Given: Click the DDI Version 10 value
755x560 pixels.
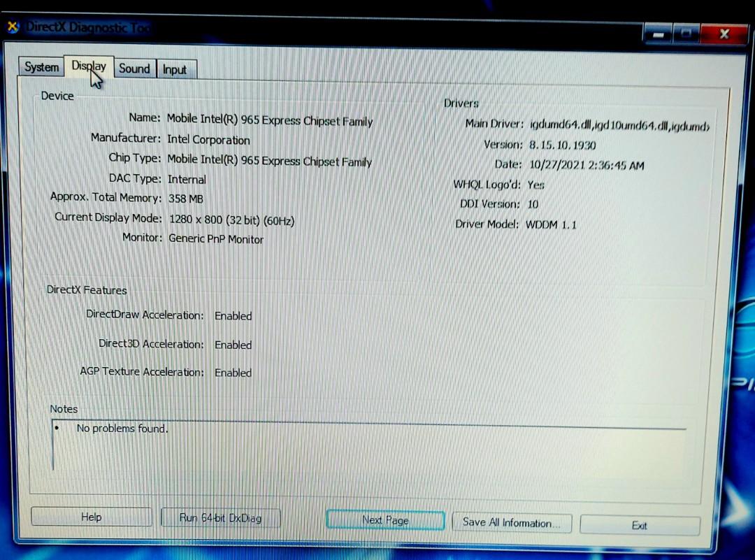Looking at the screenshot, I should tap(533, 204).
